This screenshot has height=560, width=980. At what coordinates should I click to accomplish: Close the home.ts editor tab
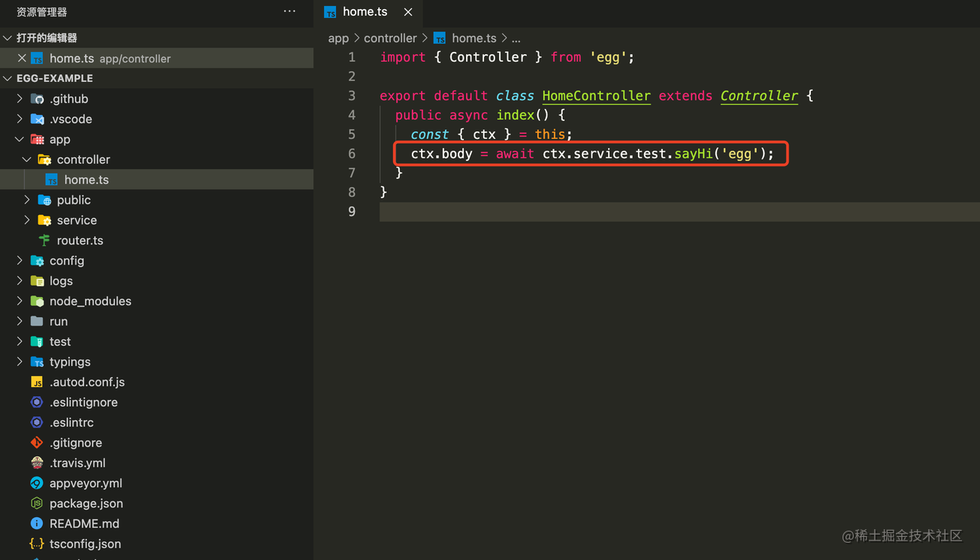click(x=408, y=12)
